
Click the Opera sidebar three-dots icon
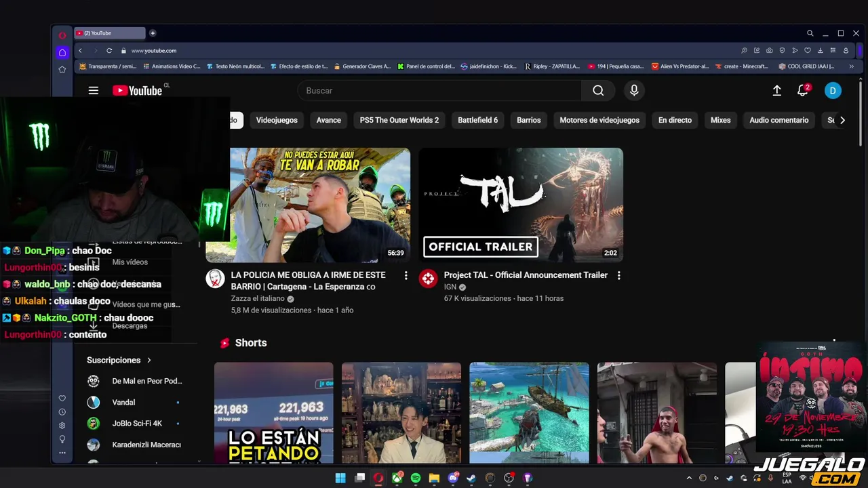(x=62, y=453)
